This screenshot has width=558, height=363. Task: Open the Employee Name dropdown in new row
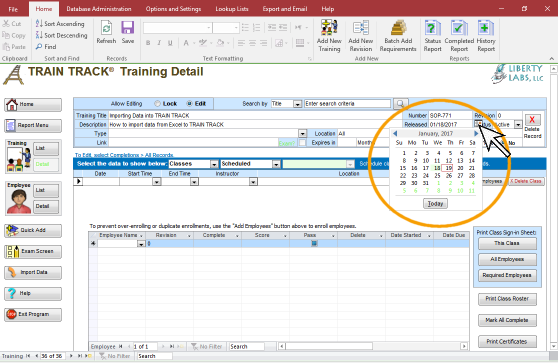(141, 244)
